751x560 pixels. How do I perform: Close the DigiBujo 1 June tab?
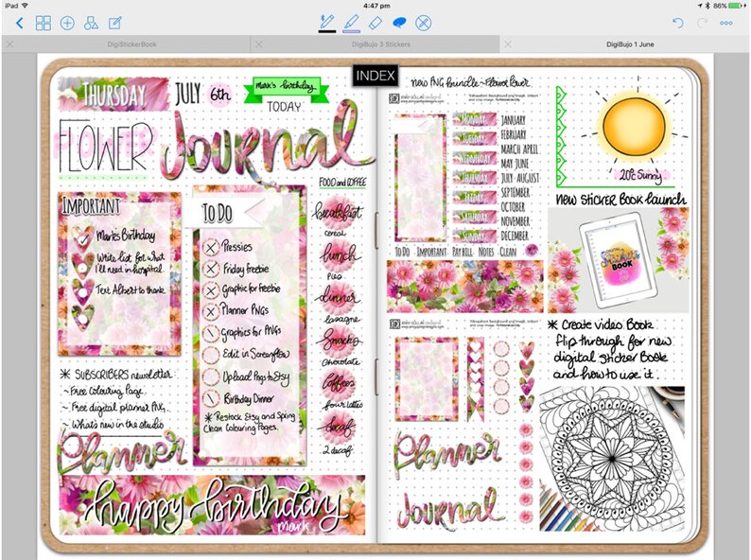pos(508,44)
